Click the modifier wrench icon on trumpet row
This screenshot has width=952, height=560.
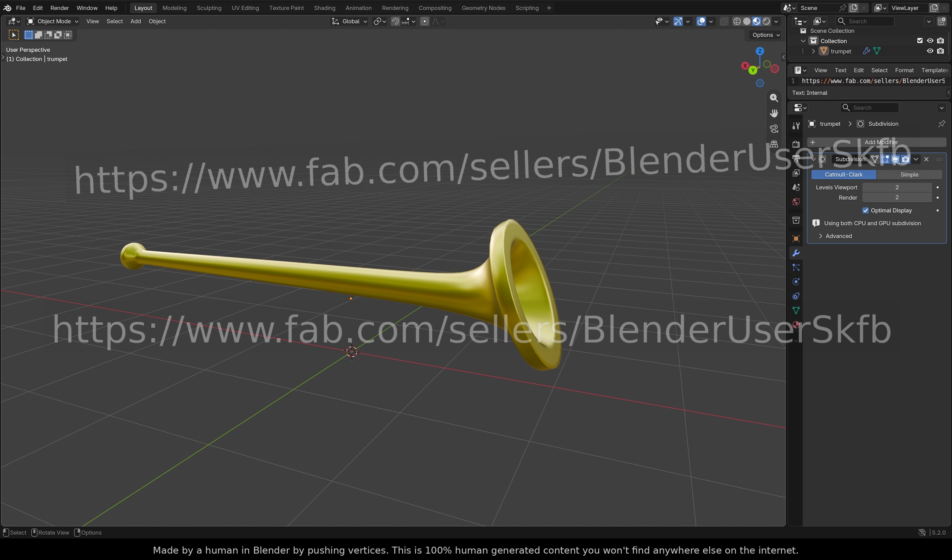click(x=866, y=51)
